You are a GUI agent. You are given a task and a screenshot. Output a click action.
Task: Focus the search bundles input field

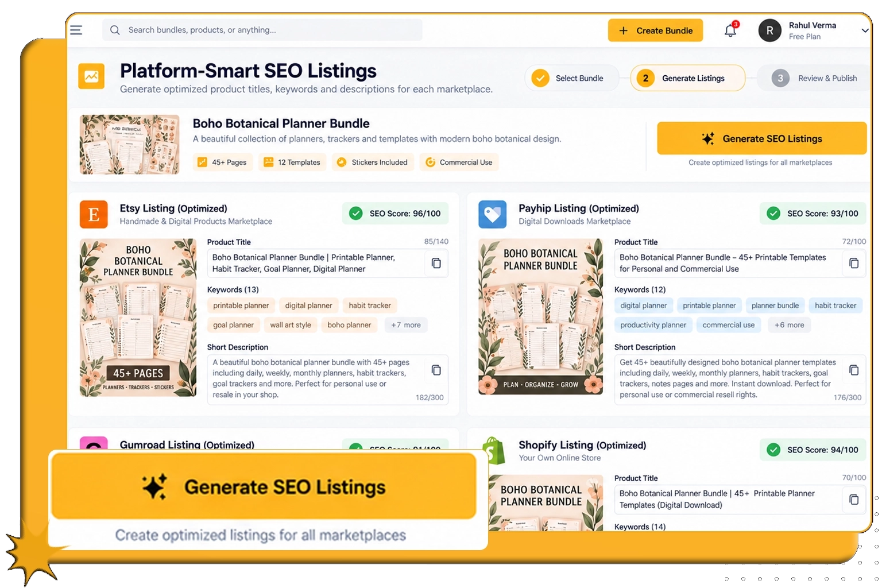click(262, 30)
